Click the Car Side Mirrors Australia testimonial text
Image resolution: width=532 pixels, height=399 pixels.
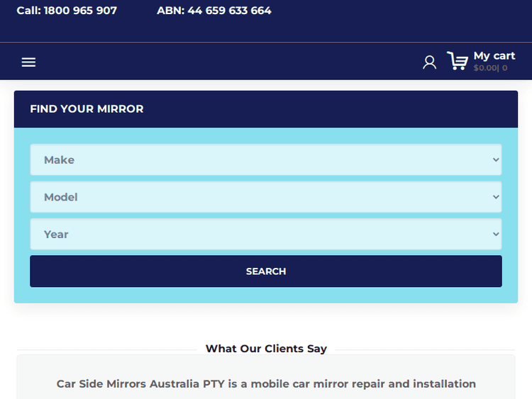(266, 384)
